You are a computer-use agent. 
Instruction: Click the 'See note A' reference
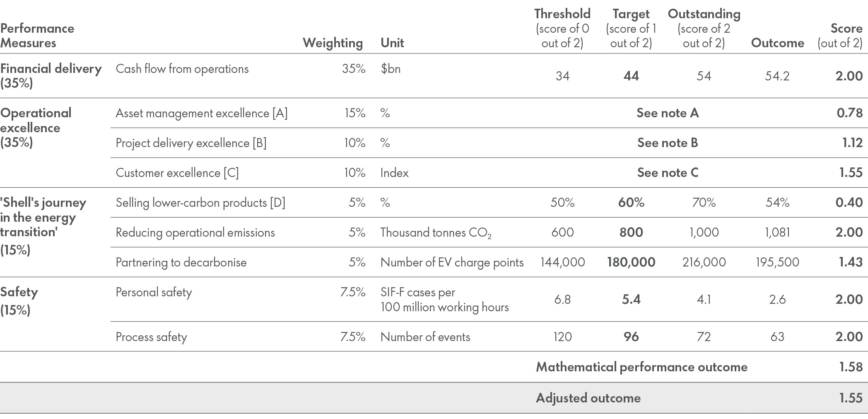pos(667,113)
